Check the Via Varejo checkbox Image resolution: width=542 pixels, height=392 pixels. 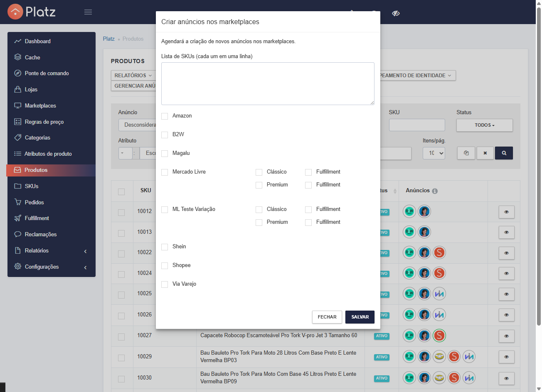(165, 284)
